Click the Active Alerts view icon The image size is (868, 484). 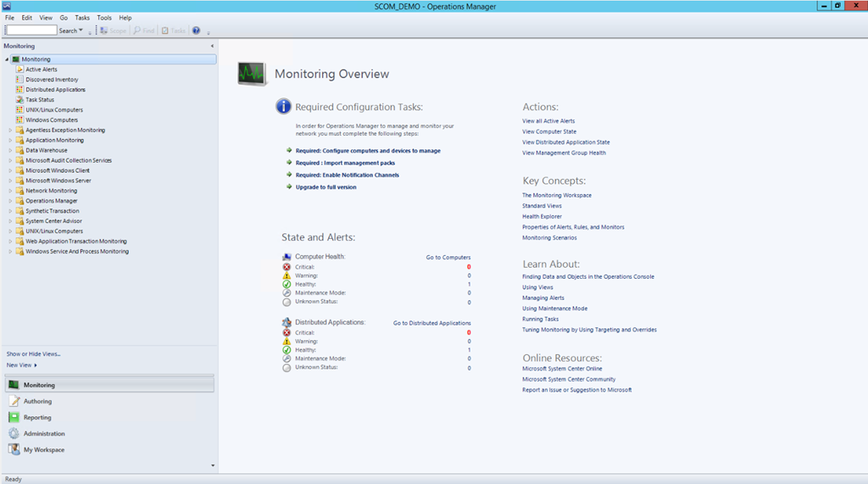(x=19, y=70)
